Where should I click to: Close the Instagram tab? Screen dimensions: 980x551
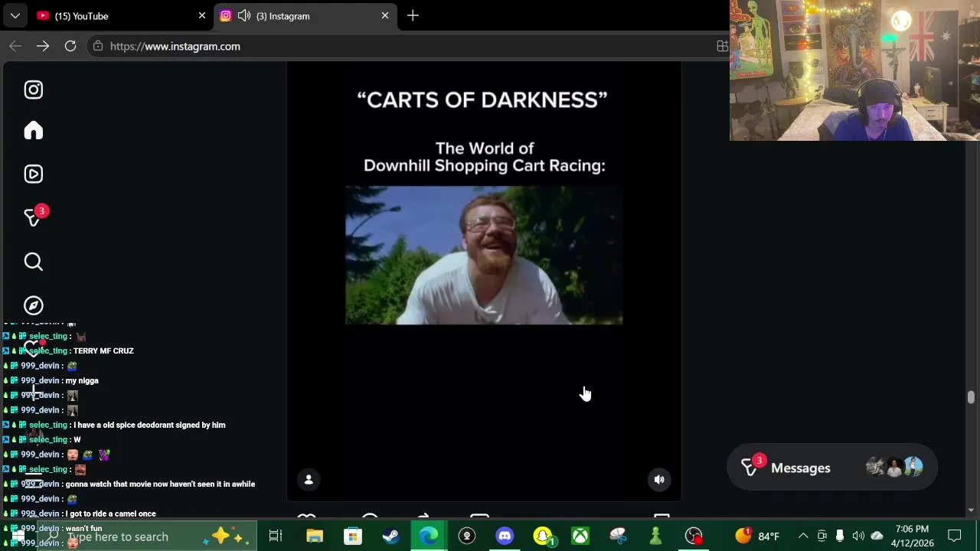point(385,15)
